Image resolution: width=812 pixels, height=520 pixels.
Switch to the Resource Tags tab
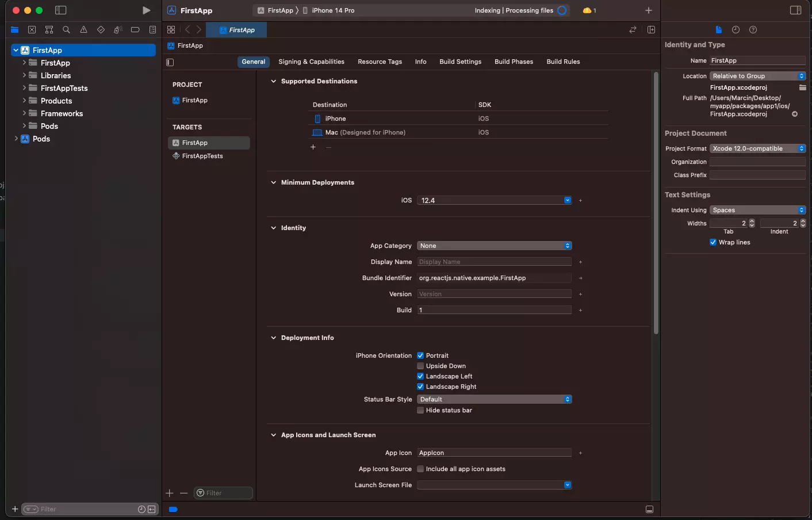pos(380,62)
